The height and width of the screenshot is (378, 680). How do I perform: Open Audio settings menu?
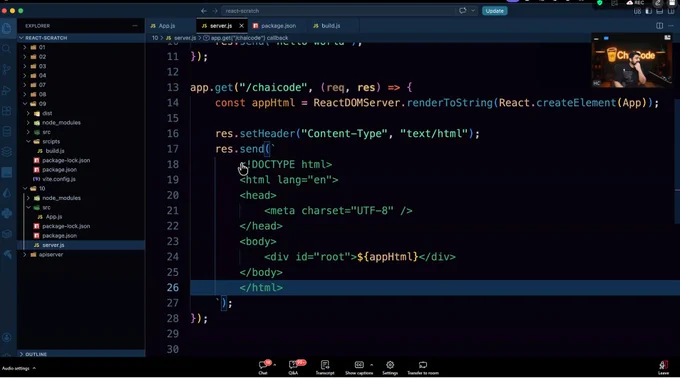(19, 368)
